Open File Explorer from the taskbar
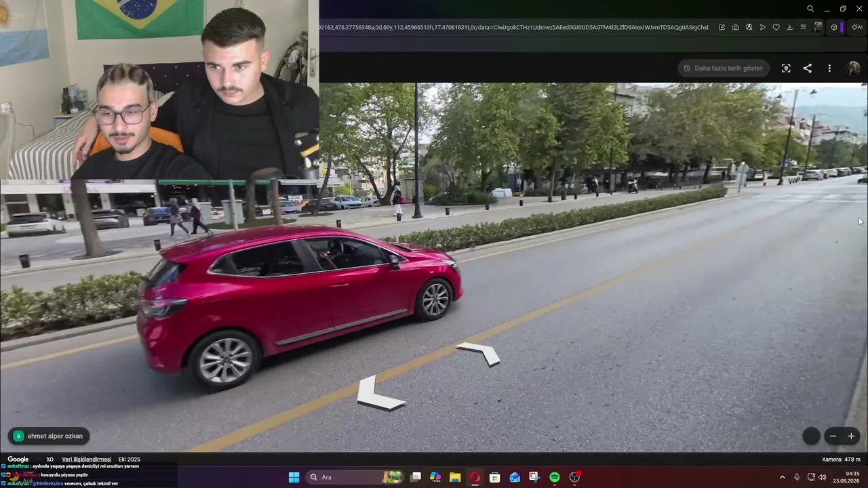The height and width of the screenshot is (488, 868). click(x=455, y=477)
